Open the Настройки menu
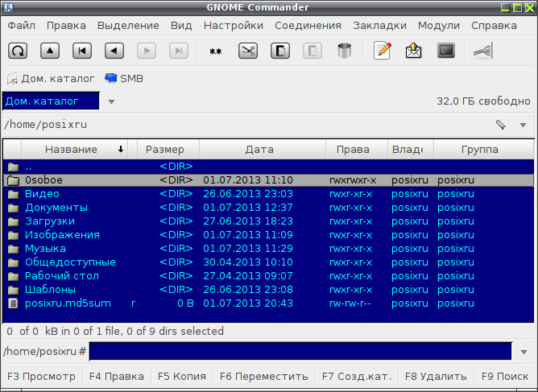Image resolution: width=538 pixels, height=392 pixels. [234, 26]
